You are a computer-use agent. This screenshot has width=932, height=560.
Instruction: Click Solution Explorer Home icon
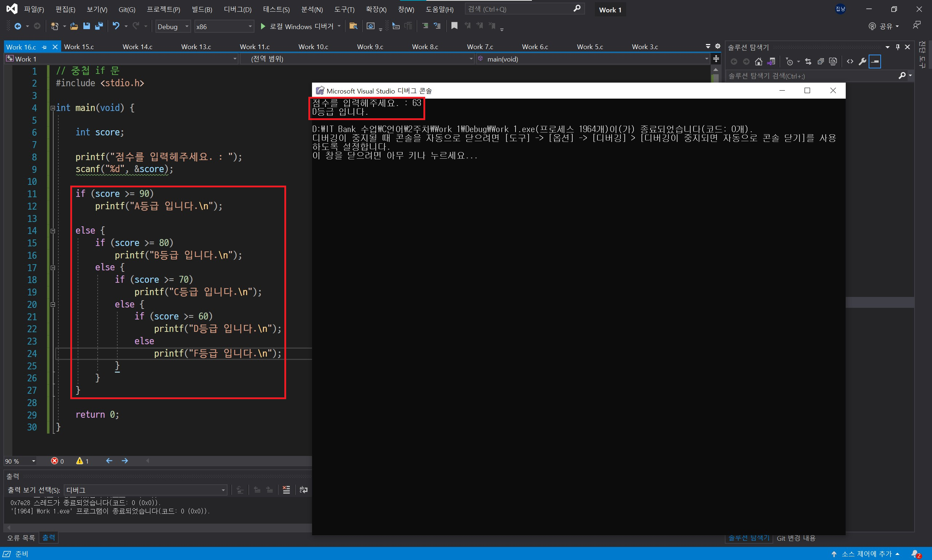[x=758, y=61]
